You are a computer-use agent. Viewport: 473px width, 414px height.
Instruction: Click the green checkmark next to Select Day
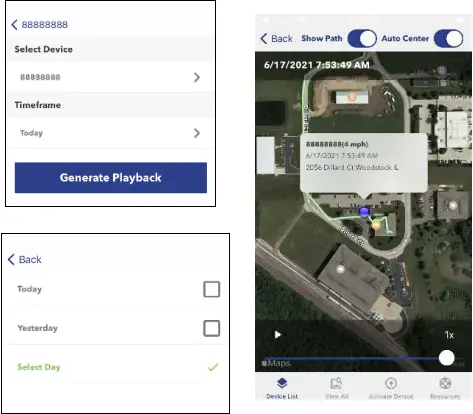[213, 367]
